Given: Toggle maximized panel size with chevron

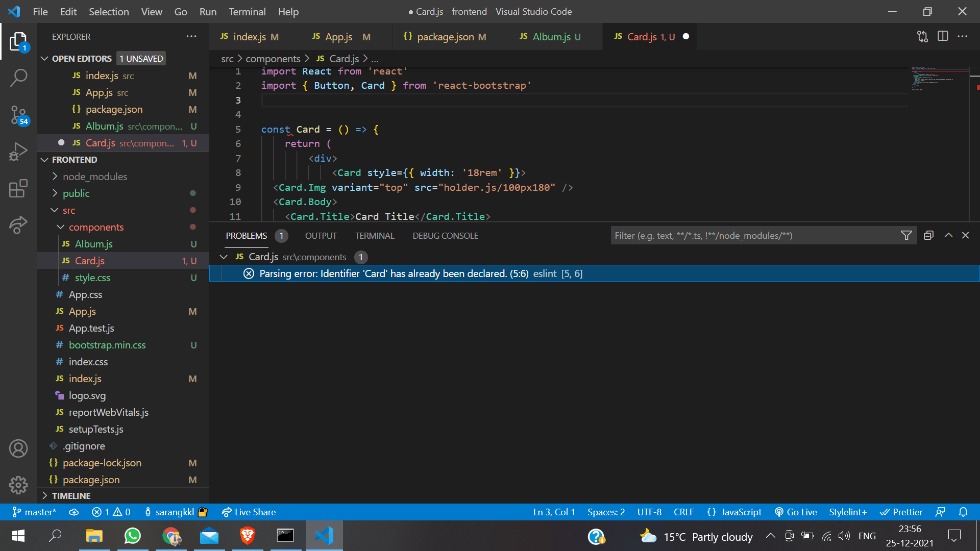Looking at the screenshot, I should pos(948,235).
